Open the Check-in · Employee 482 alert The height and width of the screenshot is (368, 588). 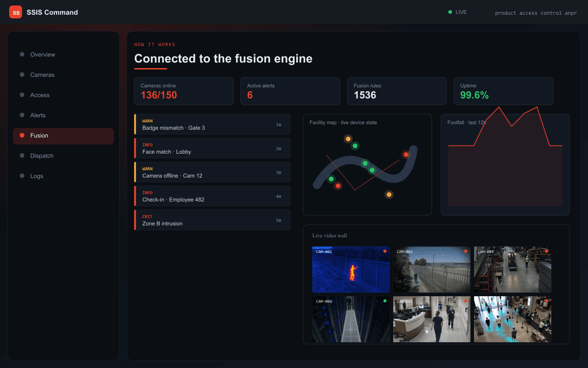212,196
